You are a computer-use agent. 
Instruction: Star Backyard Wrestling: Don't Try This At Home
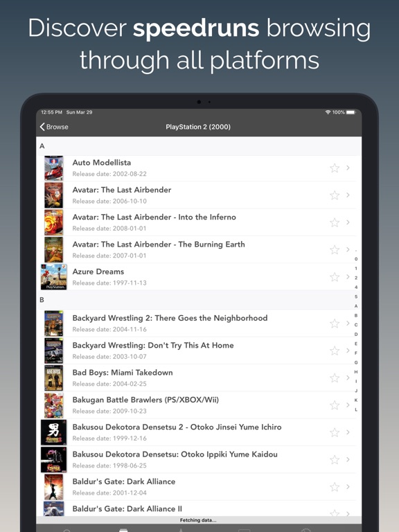pos(335,351)
